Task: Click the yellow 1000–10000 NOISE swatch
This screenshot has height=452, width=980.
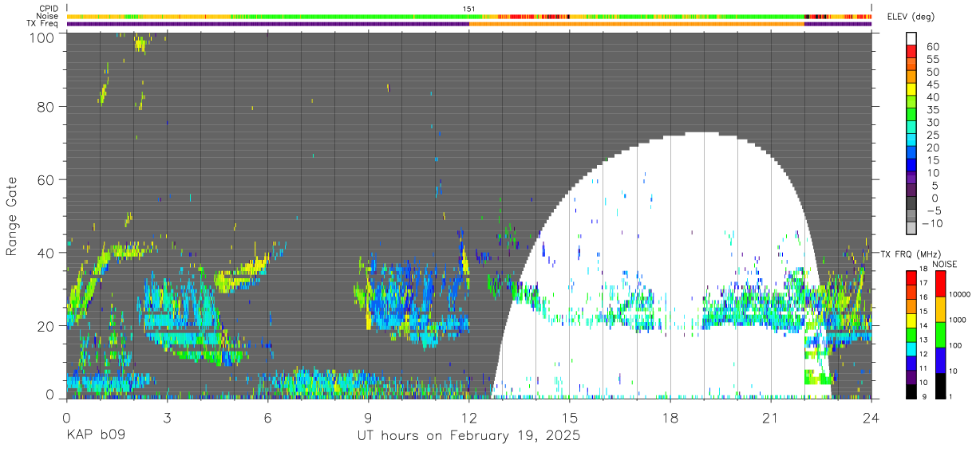Action: coord(940,309)
